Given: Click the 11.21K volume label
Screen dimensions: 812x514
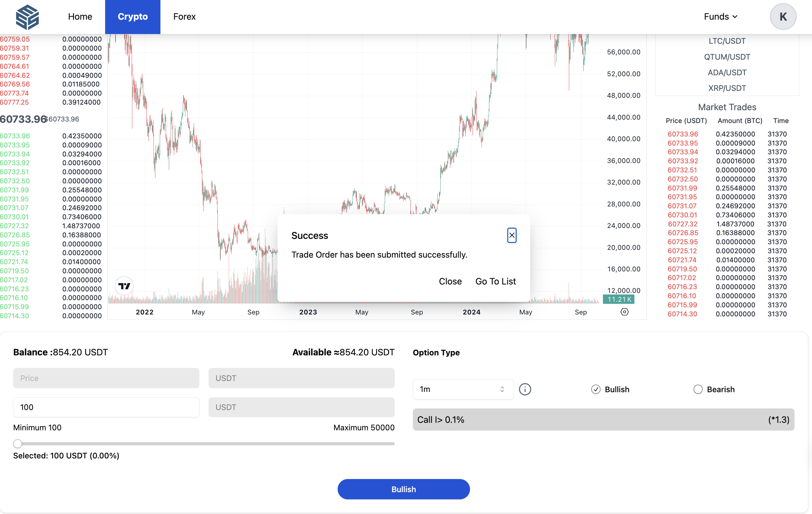Looking at the screenshot, I should pos(619,299).
